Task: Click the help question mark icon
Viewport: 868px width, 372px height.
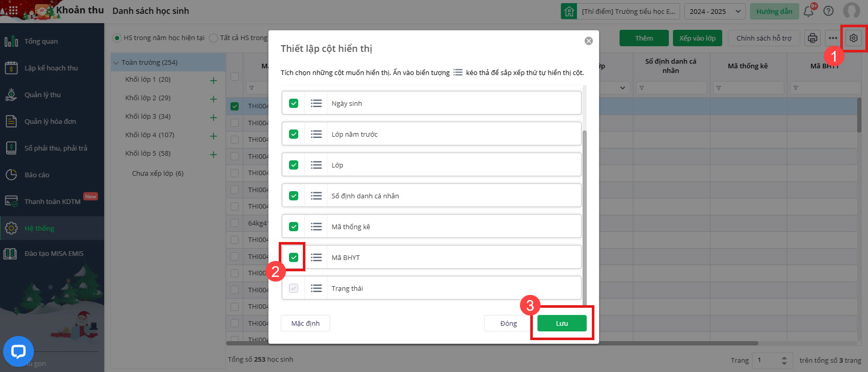Action: point(828,11)
